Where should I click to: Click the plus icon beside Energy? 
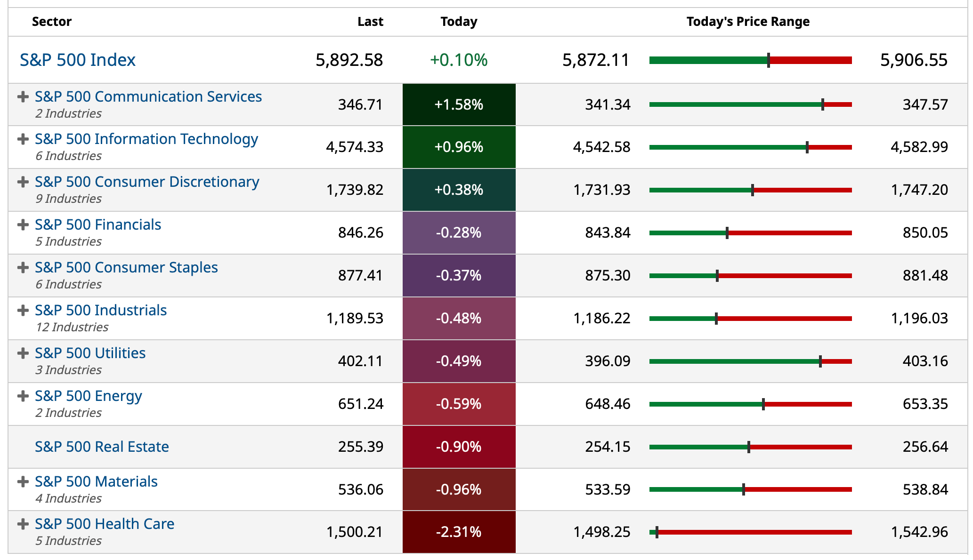23,396
